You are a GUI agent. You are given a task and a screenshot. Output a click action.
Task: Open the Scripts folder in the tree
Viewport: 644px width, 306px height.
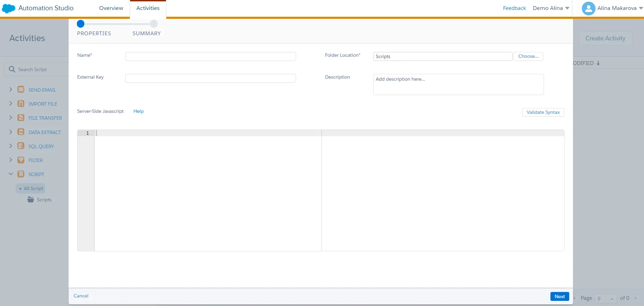click(x=44, y=200)
